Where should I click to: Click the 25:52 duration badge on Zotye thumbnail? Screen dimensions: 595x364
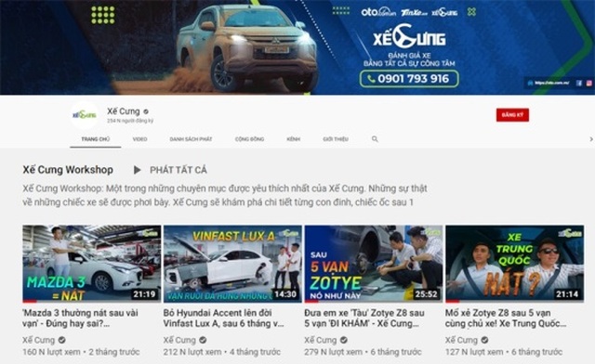click(x=426, y=294)
